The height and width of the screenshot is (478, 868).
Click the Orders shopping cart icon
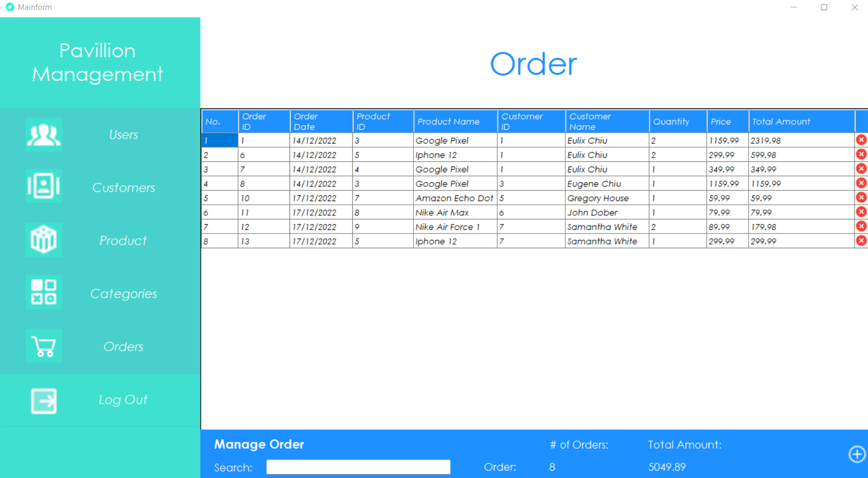click(x=43, y=346)
